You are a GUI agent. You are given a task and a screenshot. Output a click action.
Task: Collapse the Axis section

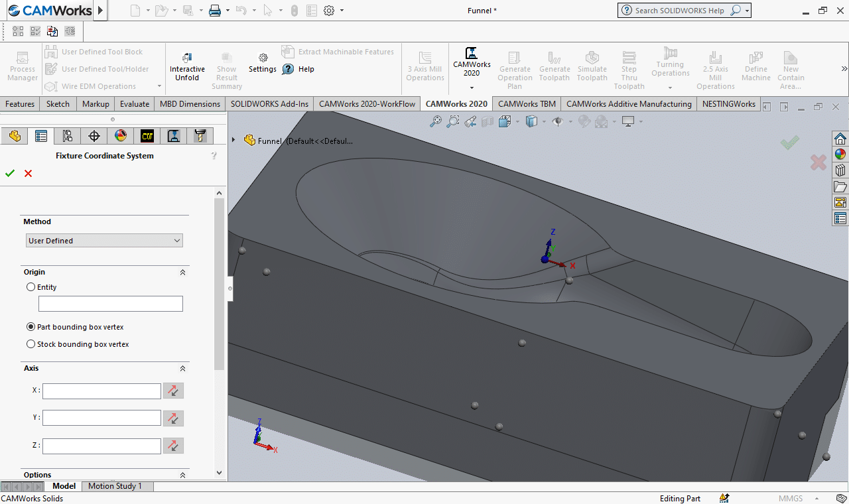(x=182, y=368)
